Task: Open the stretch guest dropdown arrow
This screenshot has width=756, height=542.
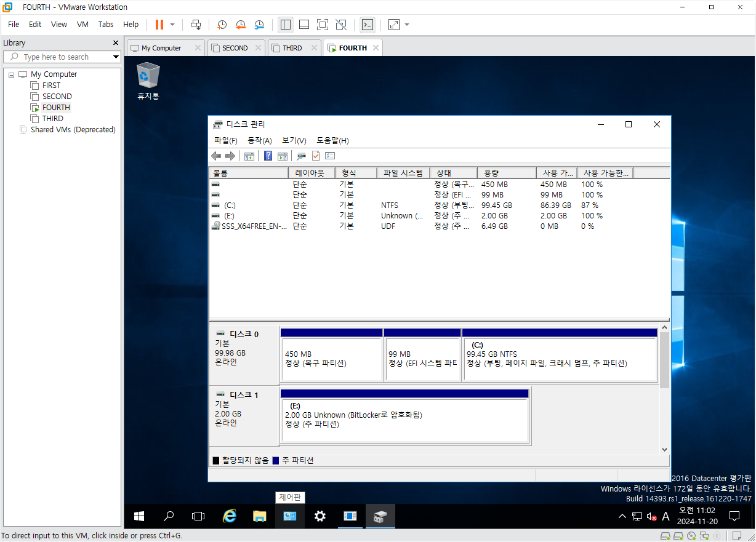Action: pos(407,25)
